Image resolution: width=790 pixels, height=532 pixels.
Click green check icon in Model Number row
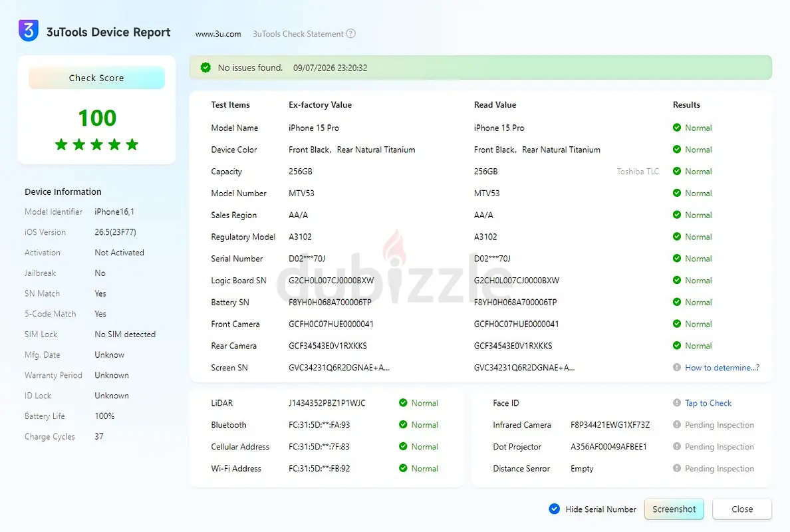point(677,193)
